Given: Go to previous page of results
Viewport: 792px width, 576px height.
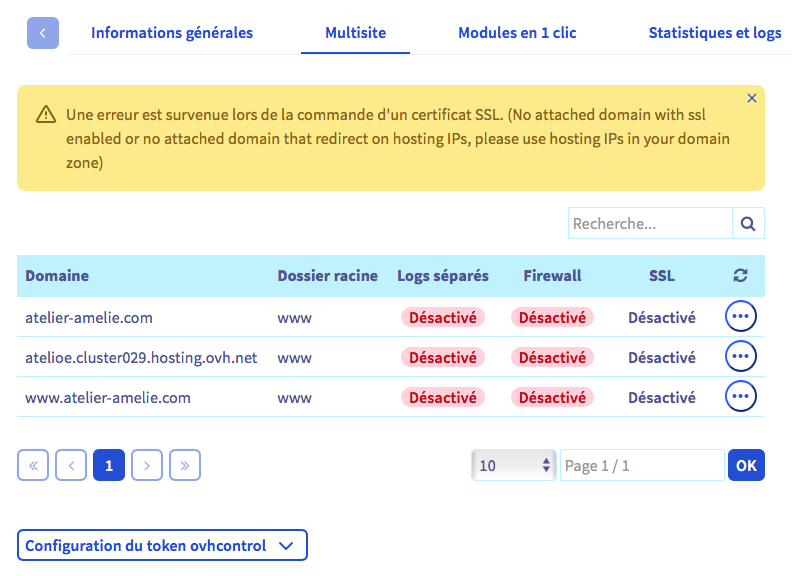Looking at the screenshot, I should click(71, 465).
